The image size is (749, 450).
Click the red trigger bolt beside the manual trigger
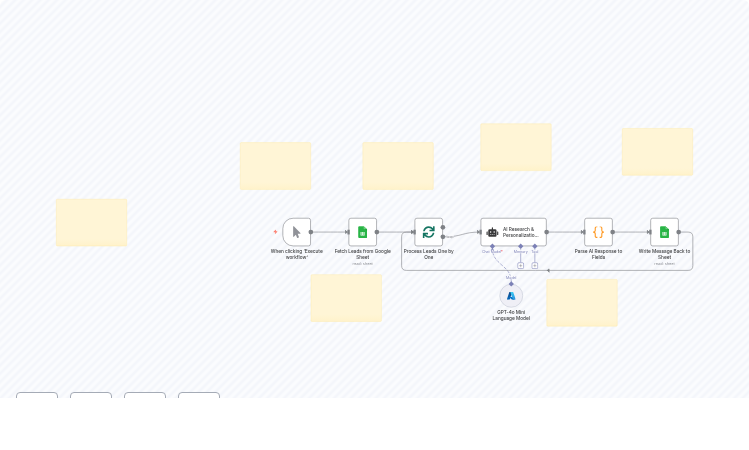(x=275, y=232)
